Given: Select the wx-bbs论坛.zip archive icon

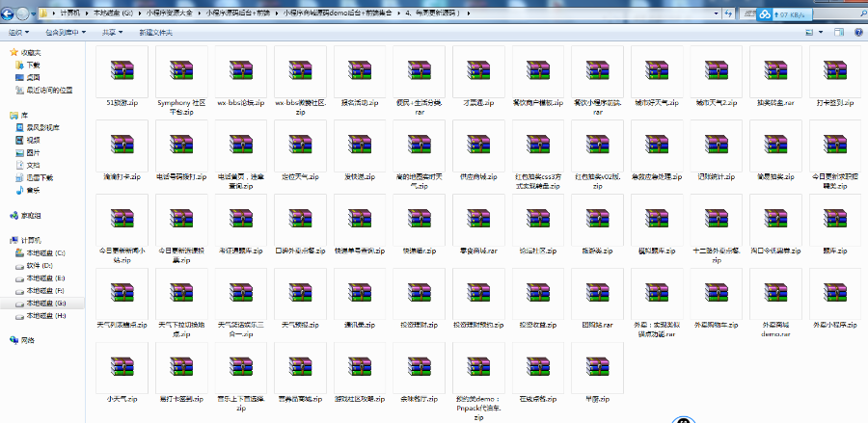Looking at the screenshot, I should 241,70.
